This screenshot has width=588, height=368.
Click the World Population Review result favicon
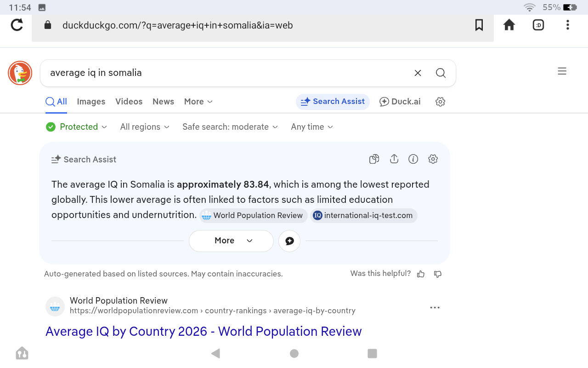point(55,306)
